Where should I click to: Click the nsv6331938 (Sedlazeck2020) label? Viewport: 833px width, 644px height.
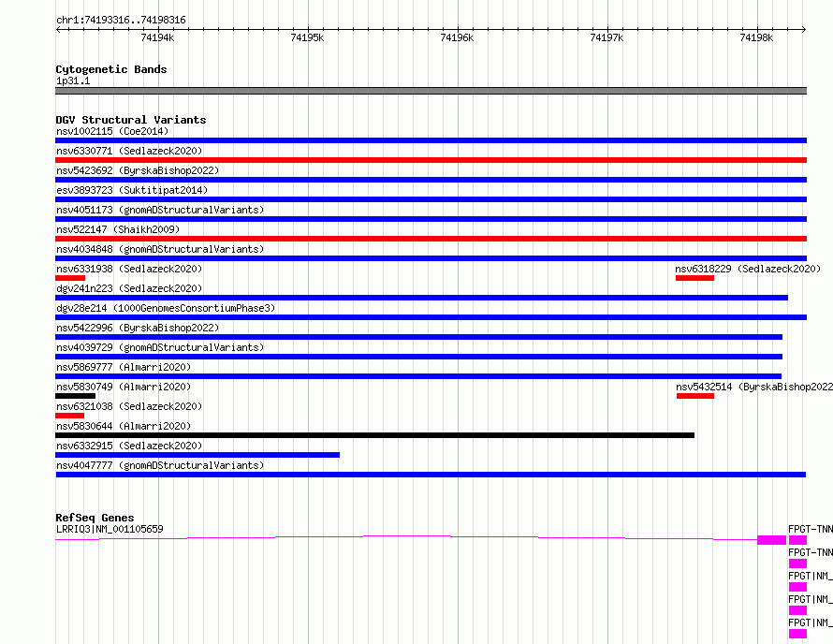coord(129,269)
